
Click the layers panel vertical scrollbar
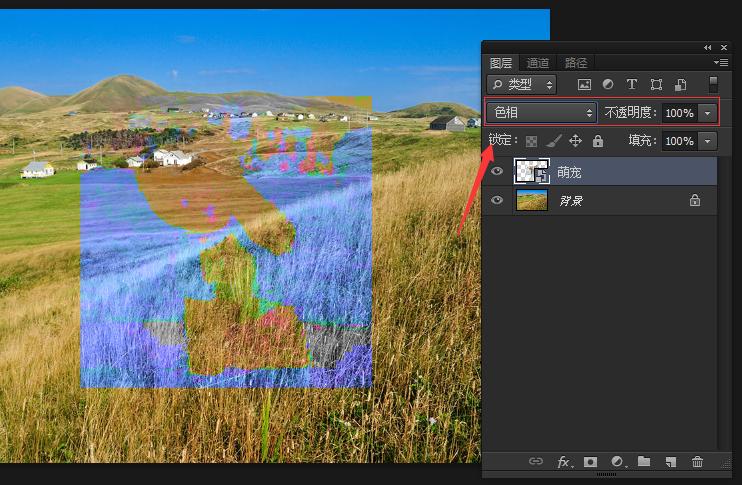(722, 303)
